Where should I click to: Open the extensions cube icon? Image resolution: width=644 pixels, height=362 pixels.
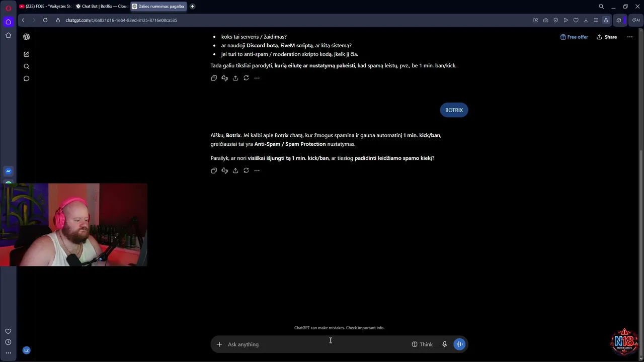pos(619,20)
